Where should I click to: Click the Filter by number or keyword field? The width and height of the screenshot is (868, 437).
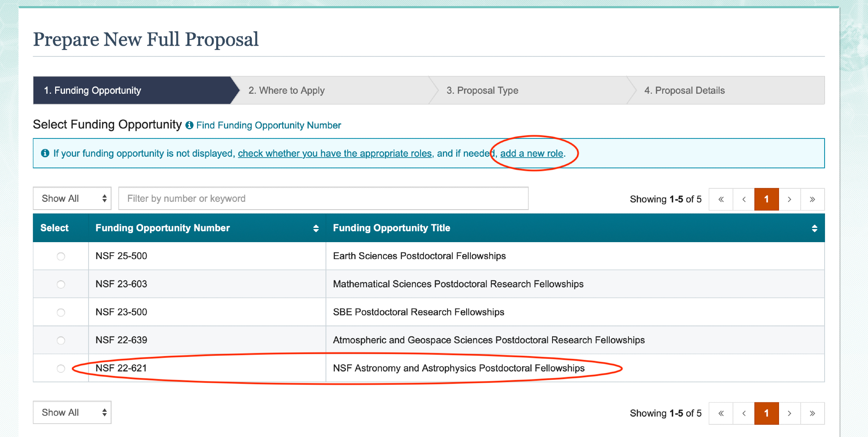[323, 199]
